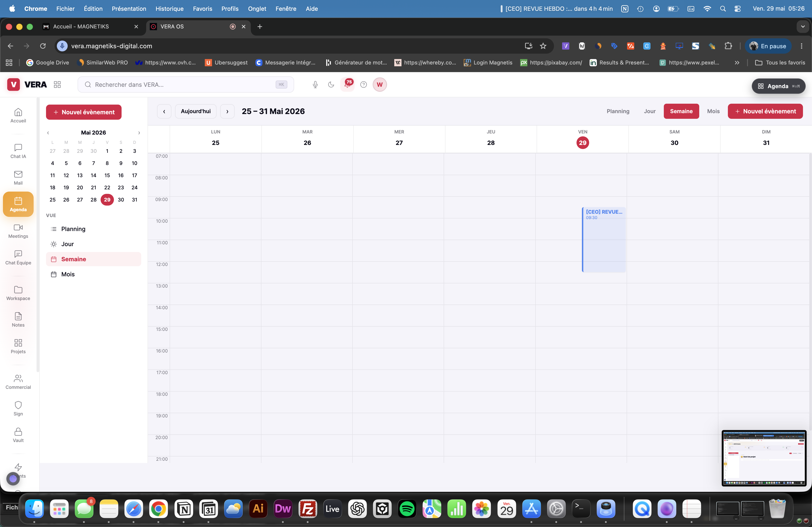Open the W user avatar menu
The height and width of the screenshot is (527, 812).
pyautogui.click(x=380, y=85)
